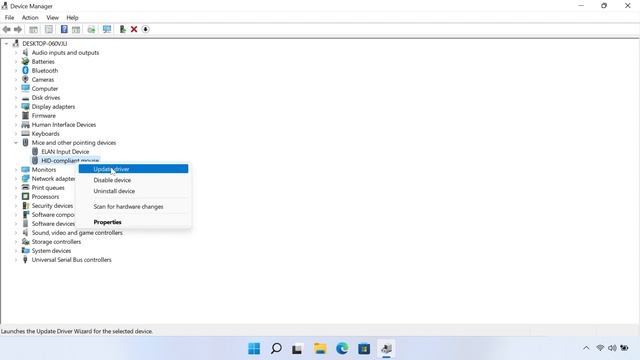Viewport: 640px width, 360px height.
Task: Collapse the DESKTOP-060VJLI root node
Action: [7, 44]
